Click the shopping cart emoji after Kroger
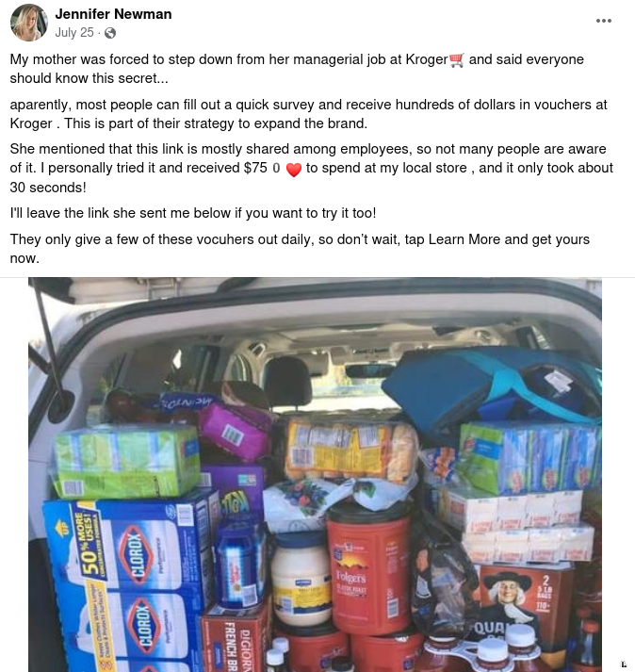Image resolution: width=635 pixels, height=672 pixels. click(457, 60)
